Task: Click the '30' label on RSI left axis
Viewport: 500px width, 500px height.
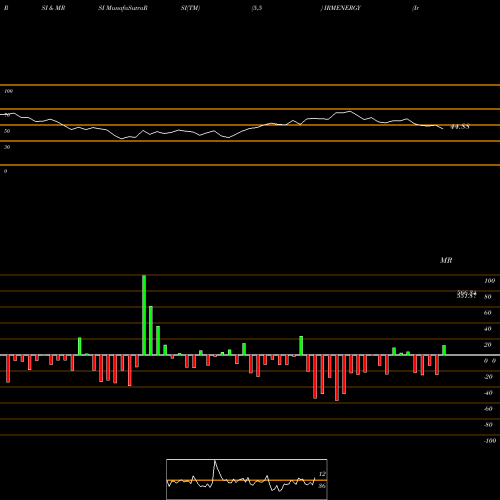Action: 7,147
